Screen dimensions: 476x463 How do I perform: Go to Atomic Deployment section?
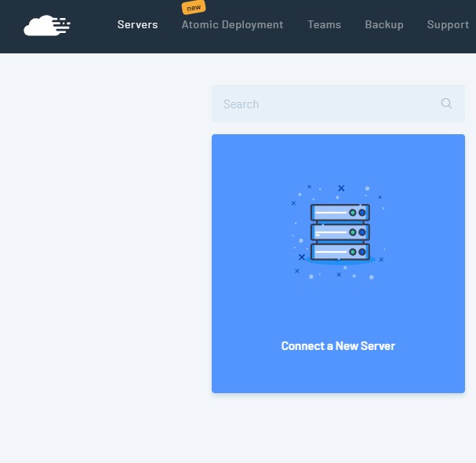[232, 24]
